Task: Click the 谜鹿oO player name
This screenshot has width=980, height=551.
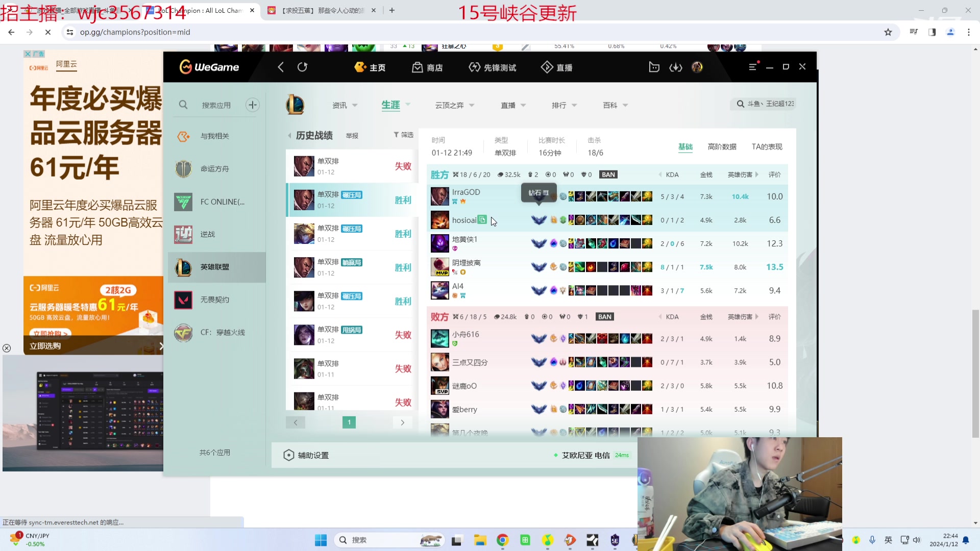Action: coord(464,386)
